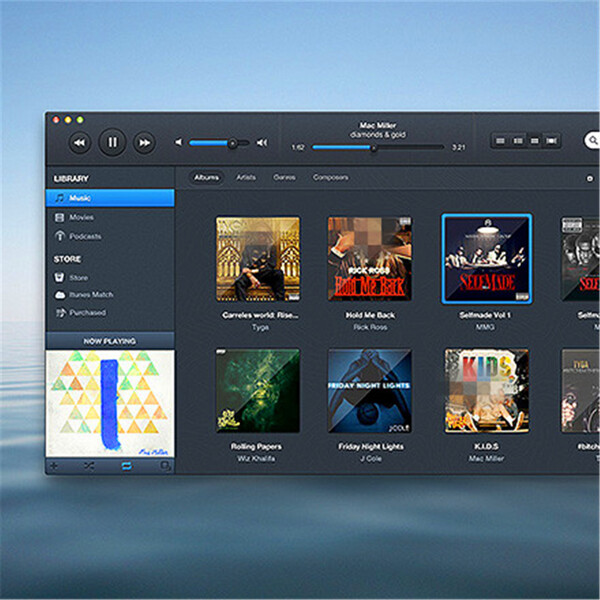Open the Genres tab
This screenshot has height=600, width=600.
pos(284,178)
